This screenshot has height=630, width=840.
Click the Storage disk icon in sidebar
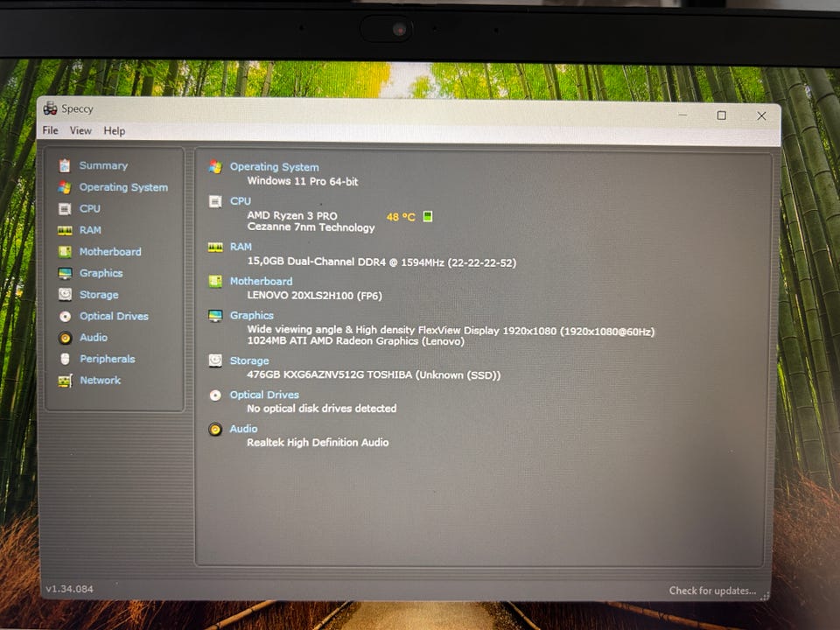pos(65,295)
